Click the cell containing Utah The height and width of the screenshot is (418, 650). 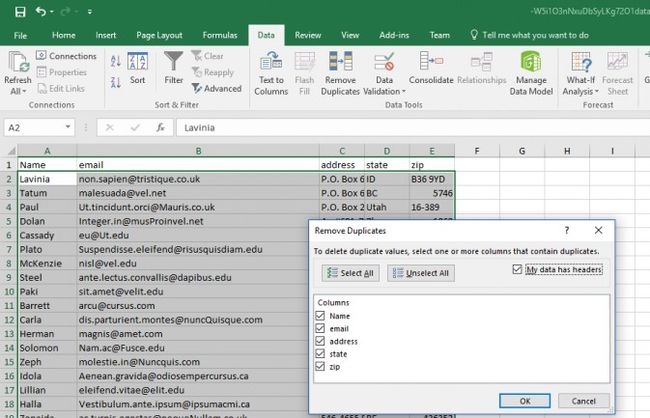(387, 207)
